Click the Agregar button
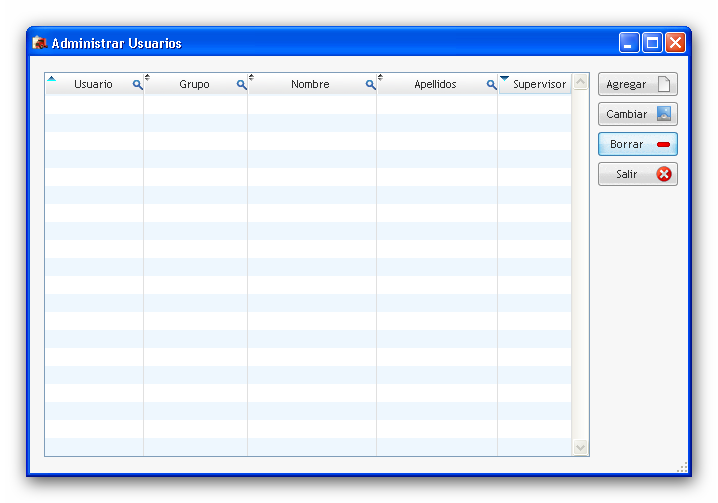The height and width of the screenshot is (503, 718). (637, 84)
